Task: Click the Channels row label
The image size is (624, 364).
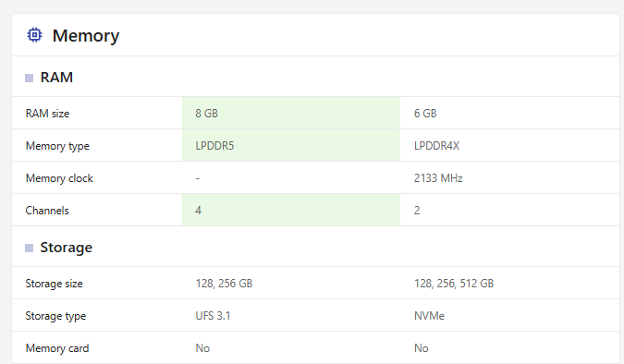Action: click(x=47, y=211)
